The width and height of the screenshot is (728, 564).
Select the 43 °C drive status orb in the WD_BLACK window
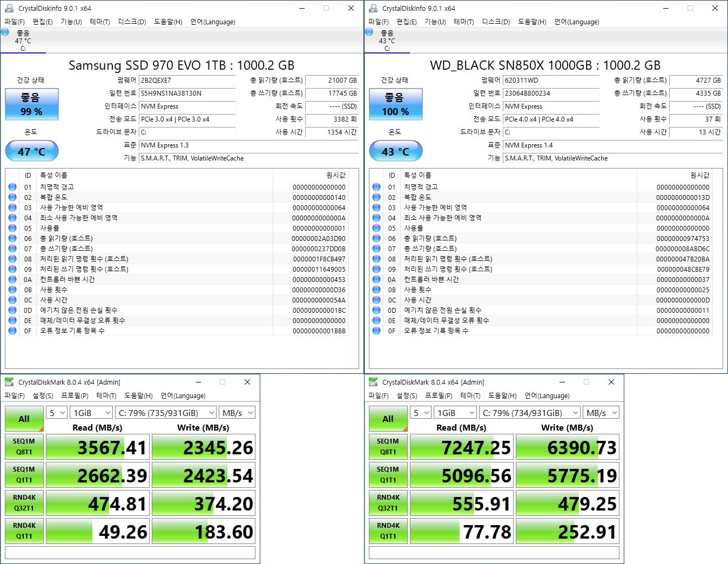pyautogui.click(x=369, y=32)
